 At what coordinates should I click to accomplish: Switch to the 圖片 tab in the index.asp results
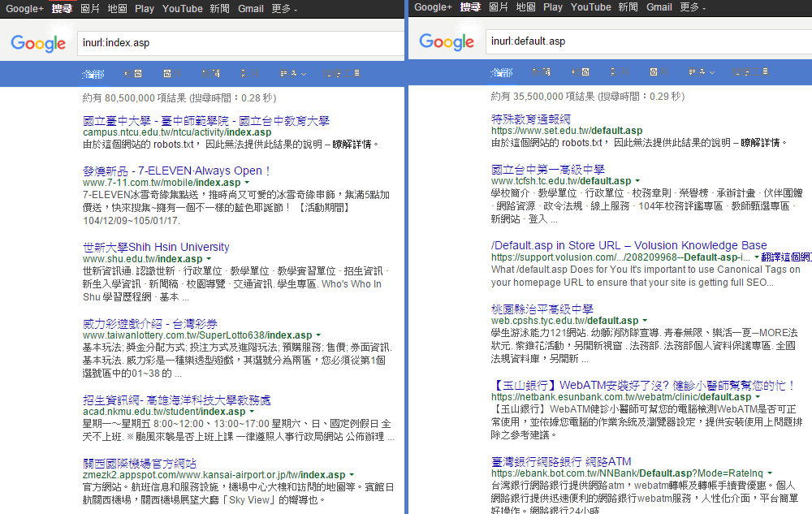point(172,74)
